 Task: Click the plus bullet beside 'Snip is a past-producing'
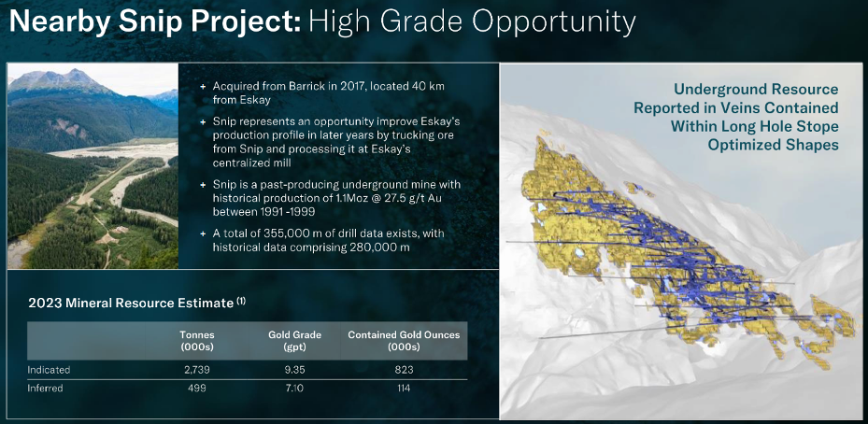(x=203, y=185)
